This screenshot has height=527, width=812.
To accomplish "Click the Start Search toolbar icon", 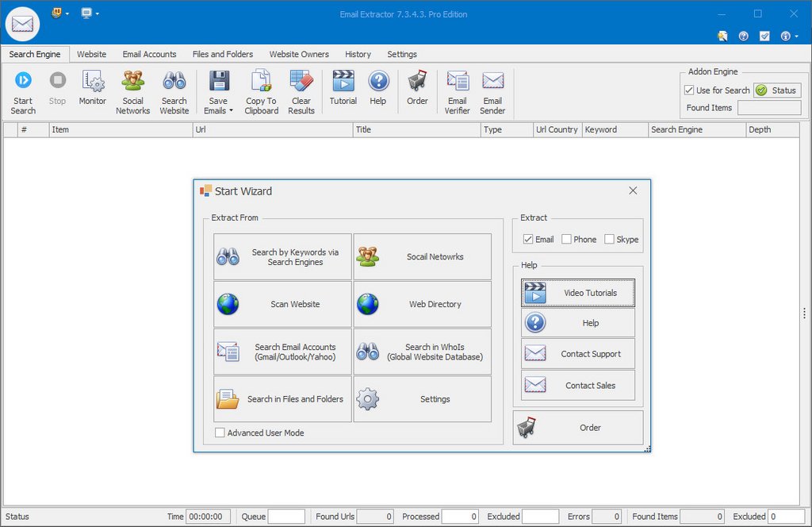I will click(x=23, y=92).
